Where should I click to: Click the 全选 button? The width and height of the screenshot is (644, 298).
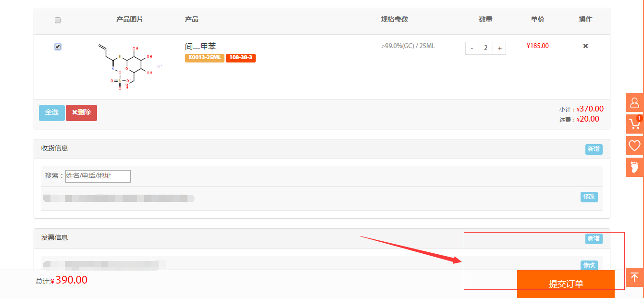click(51, 112)
